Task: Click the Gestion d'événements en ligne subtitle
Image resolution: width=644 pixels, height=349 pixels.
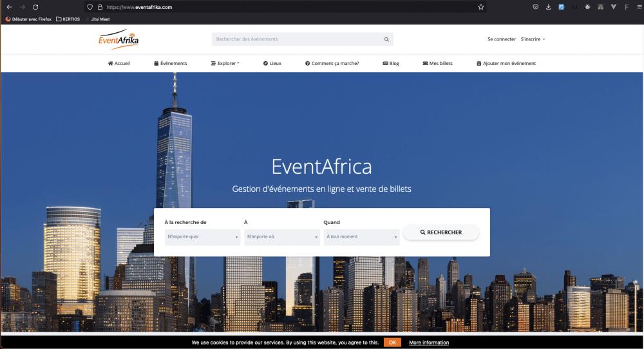Action: [x=321, y=189]
